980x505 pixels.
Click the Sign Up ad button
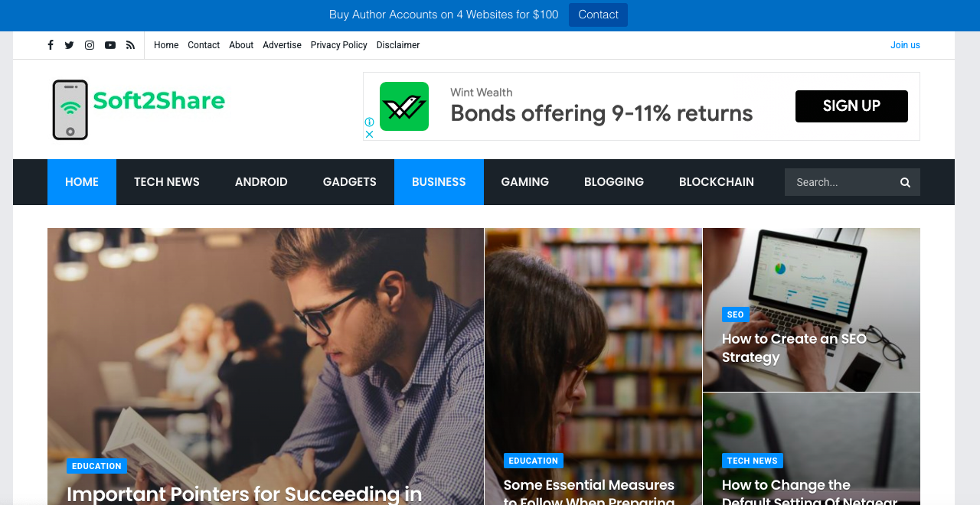coord(851,106)
